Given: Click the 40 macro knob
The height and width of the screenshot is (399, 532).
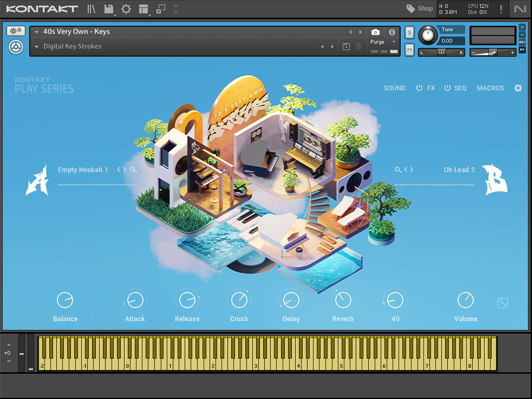Looking at the screenshot, I should coord(395,300).
